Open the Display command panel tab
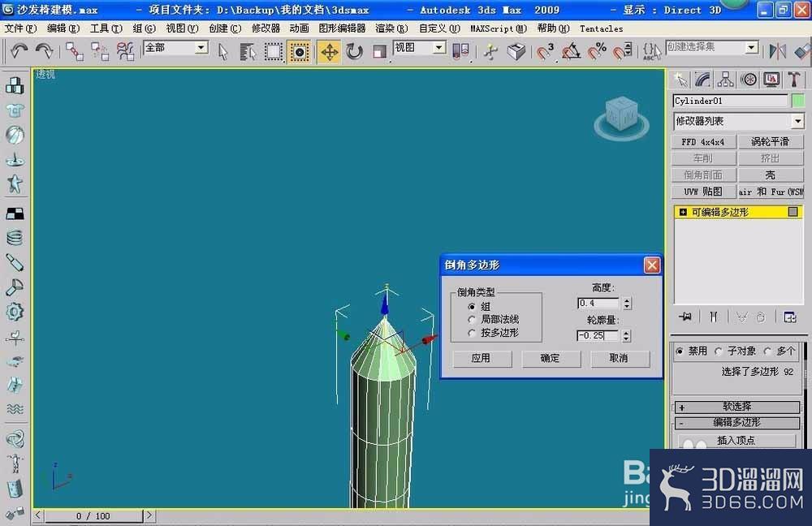 771,80
